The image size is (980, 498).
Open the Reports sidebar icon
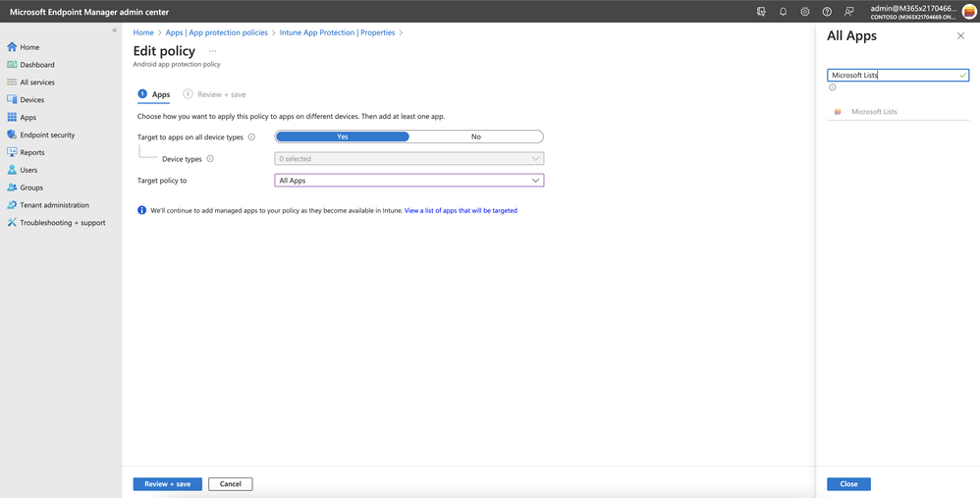point(12,152)
